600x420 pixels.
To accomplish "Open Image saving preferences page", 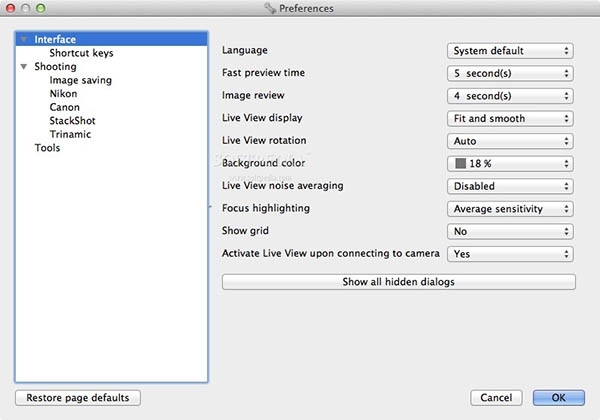I will point(80,81).
